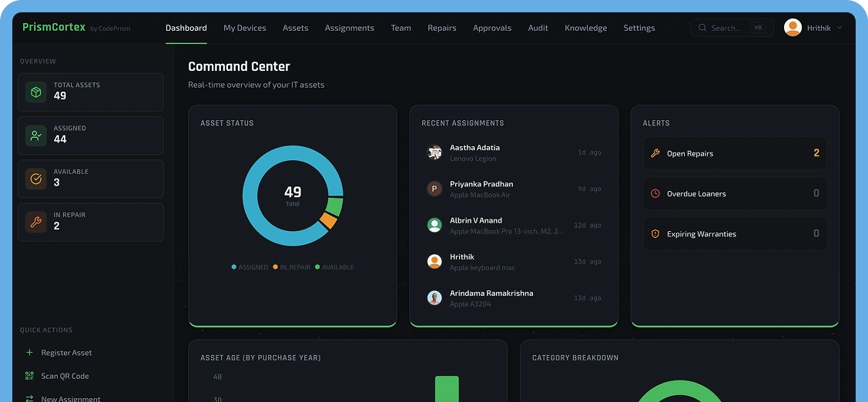Click the Assigned 44 card
Screen dimensions: 868x402
91,135
